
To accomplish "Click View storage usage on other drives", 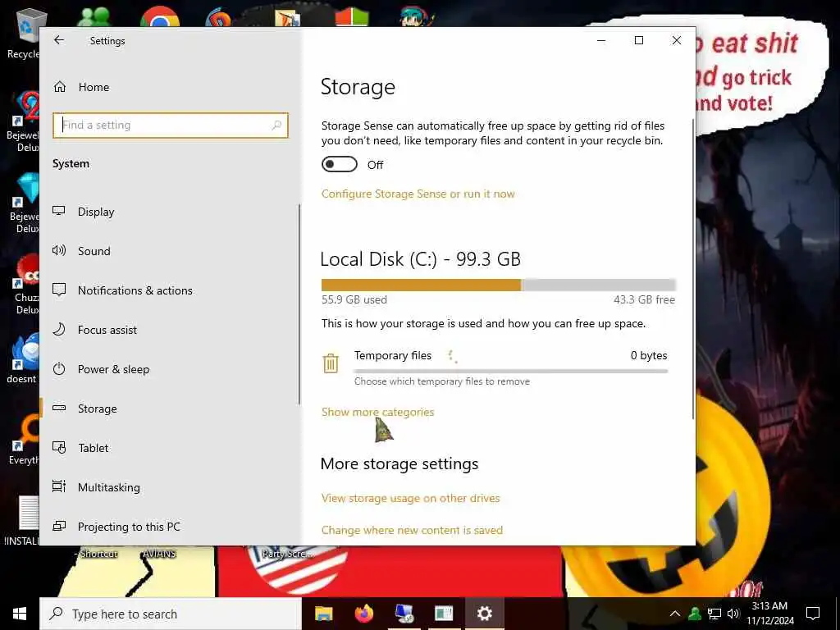I will [x=410, y=498].
